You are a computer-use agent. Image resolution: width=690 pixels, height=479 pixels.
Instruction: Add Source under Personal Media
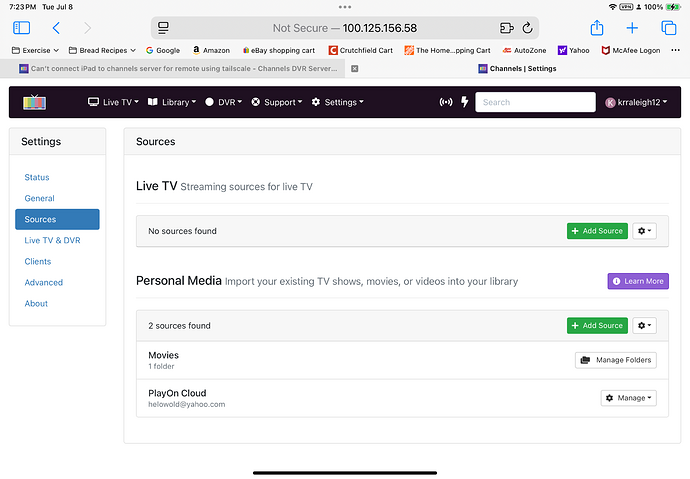pos(597,326)
